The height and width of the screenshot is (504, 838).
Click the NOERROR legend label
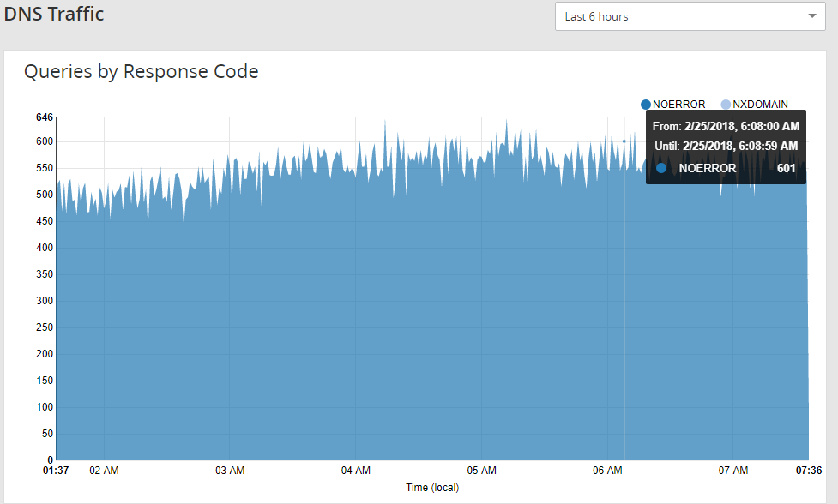click(x=678, y=105)
